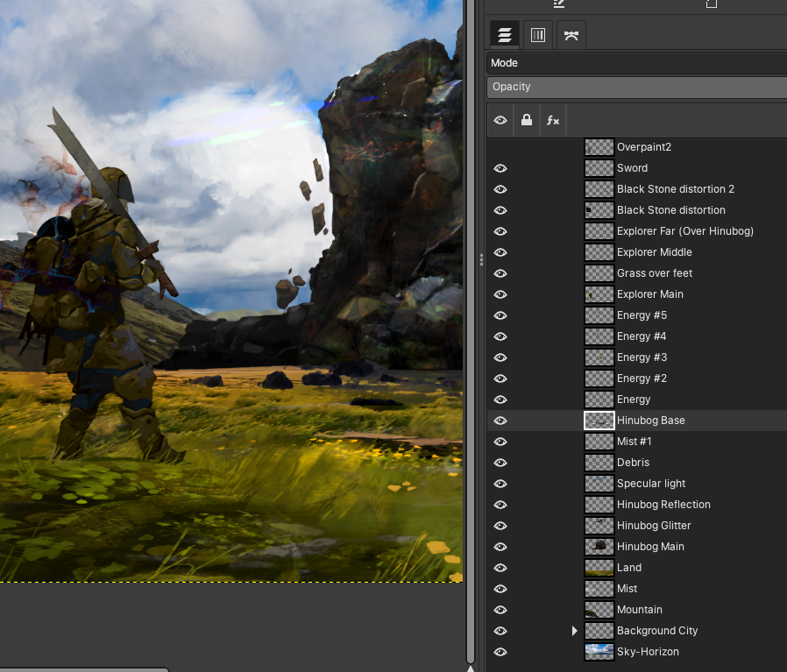Hide the Specular light layer

coord(500,484)
